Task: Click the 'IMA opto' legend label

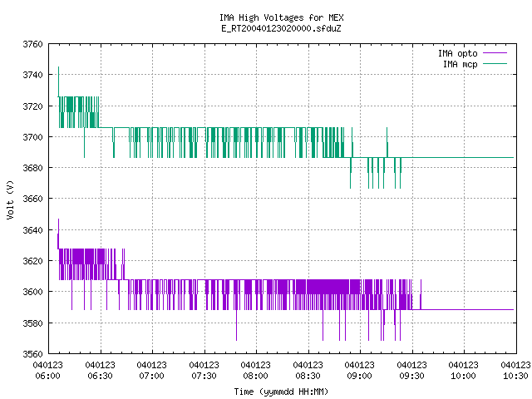Action: point(458,53)
